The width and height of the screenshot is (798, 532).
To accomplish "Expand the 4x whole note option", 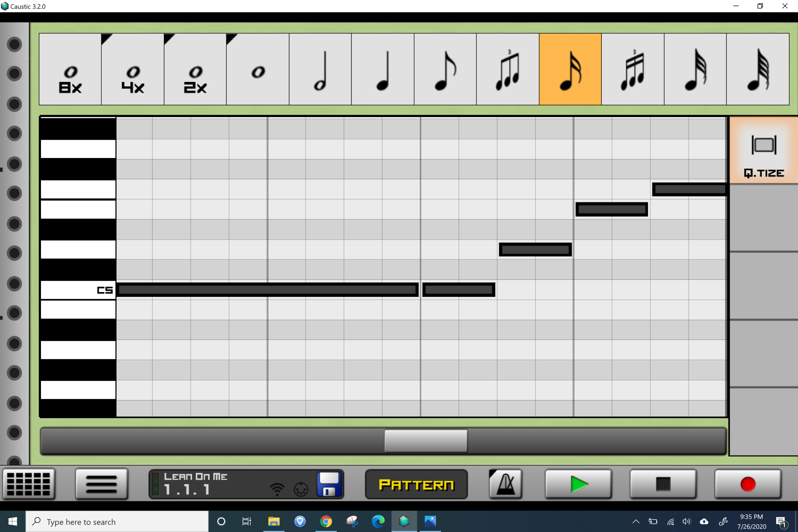I will point(133,69).
